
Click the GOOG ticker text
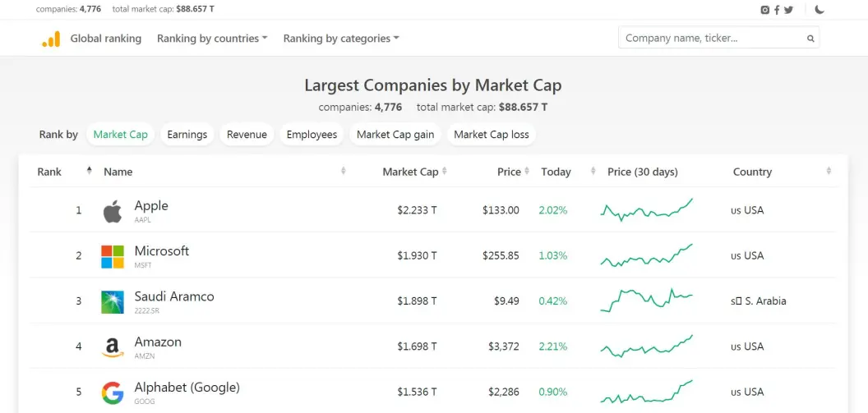(145, 402)
